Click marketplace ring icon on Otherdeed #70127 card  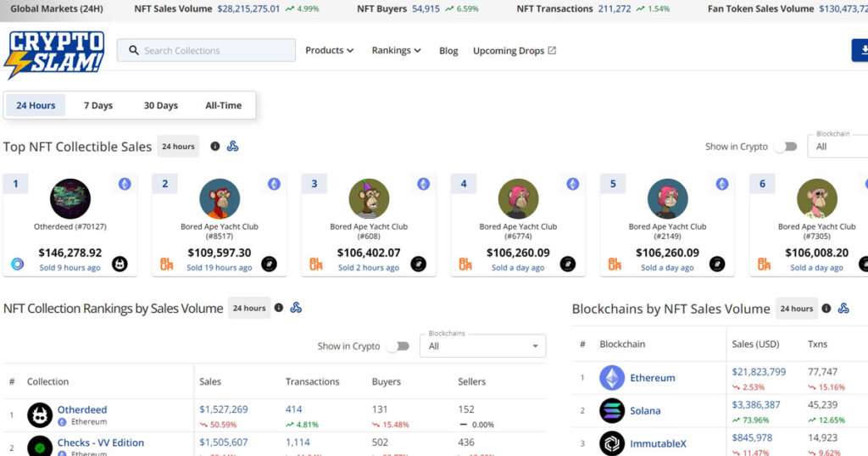[18, 264]
